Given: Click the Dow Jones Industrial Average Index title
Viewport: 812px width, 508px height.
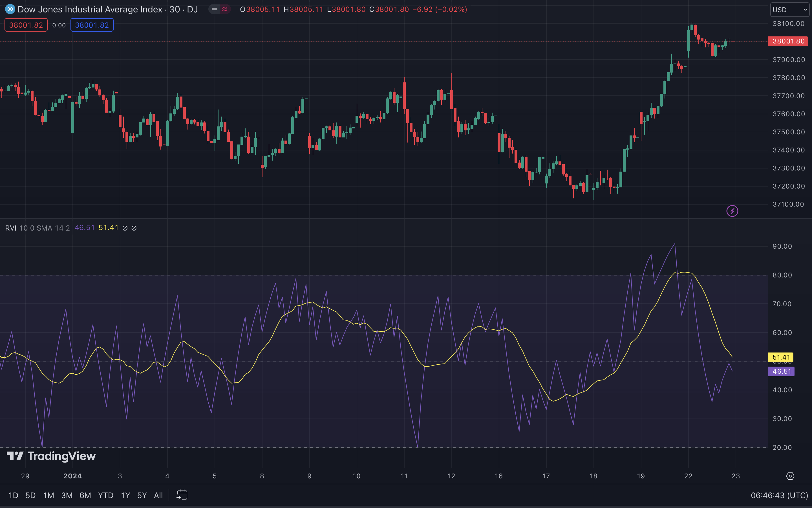Looking at the screenshot, I should tap(90, 9).
